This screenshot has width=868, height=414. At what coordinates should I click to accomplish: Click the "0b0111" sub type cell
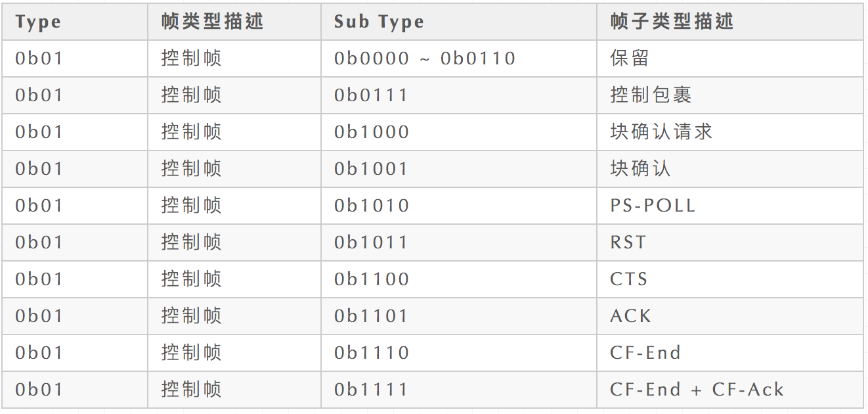pos(371,95)
